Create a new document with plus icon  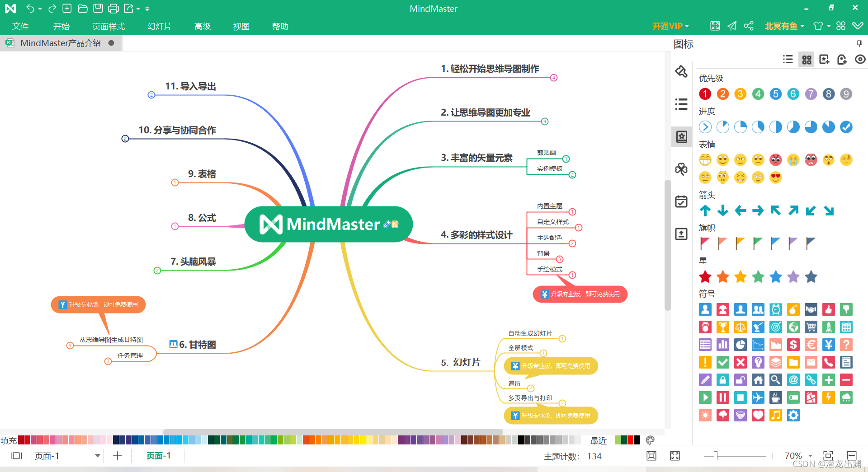click(x=67, y=8)
